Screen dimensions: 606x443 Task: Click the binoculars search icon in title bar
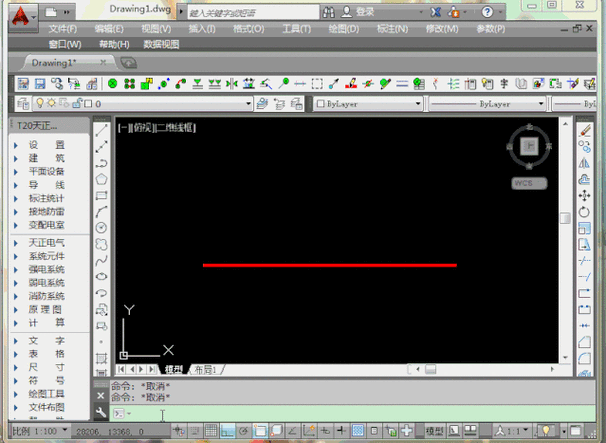(x=329, y=12)
